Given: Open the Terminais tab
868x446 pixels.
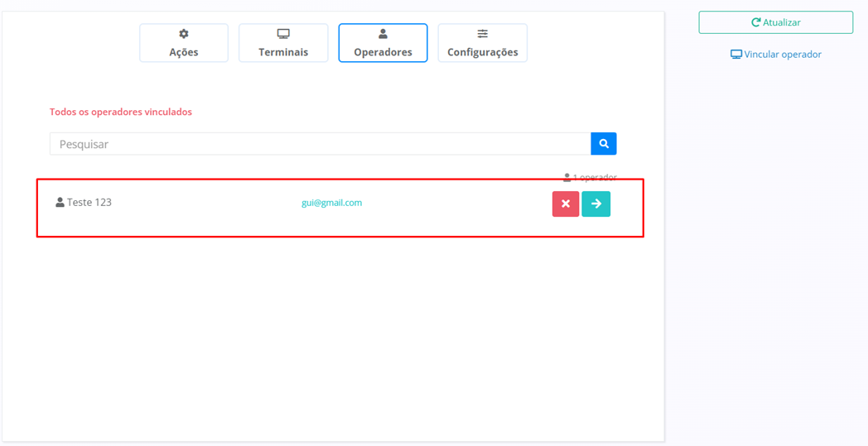Looking at the screenshot, I should point(283,52).
